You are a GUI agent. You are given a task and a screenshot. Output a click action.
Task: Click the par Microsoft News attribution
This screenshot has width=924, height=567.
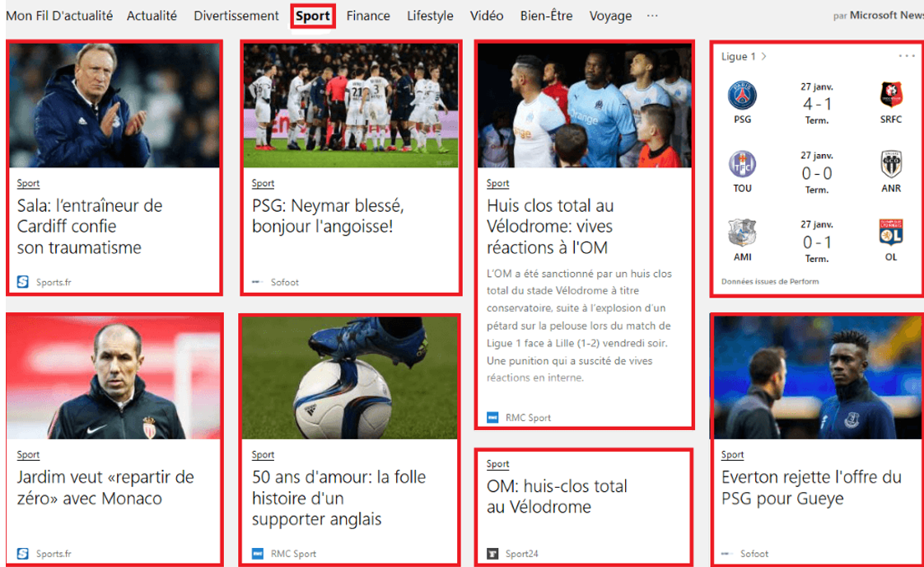click(x=878, y=16)
